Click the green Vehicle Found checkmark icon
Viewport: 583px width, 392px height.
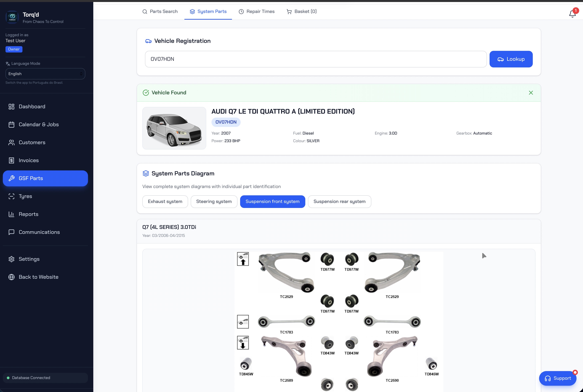click(146, 93)
